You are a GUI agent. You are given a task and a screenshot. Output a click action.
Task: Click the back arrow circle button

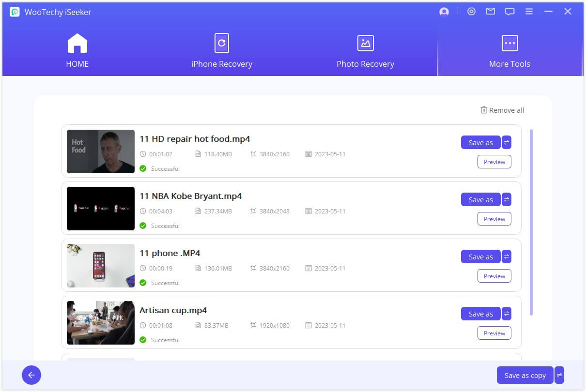[31, 375]
